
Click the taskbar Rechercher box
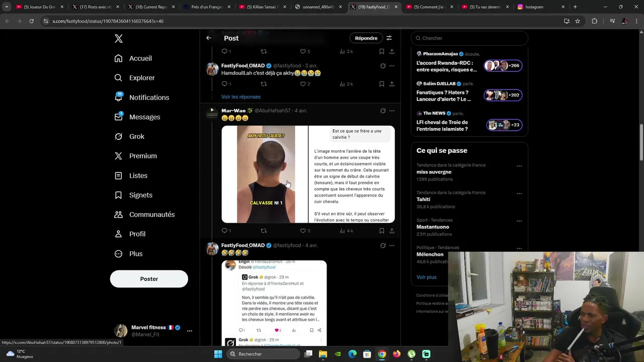[263, 354]
